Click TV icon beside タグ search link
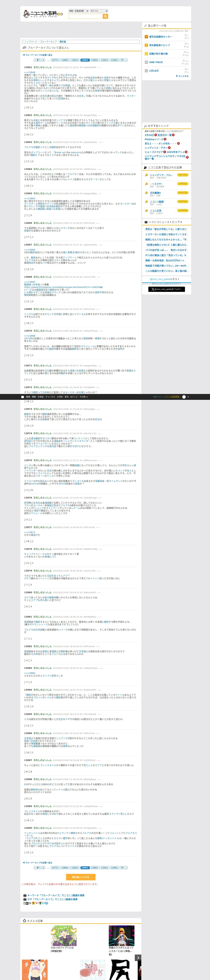 pyautogui.click(x=25, y=899)
